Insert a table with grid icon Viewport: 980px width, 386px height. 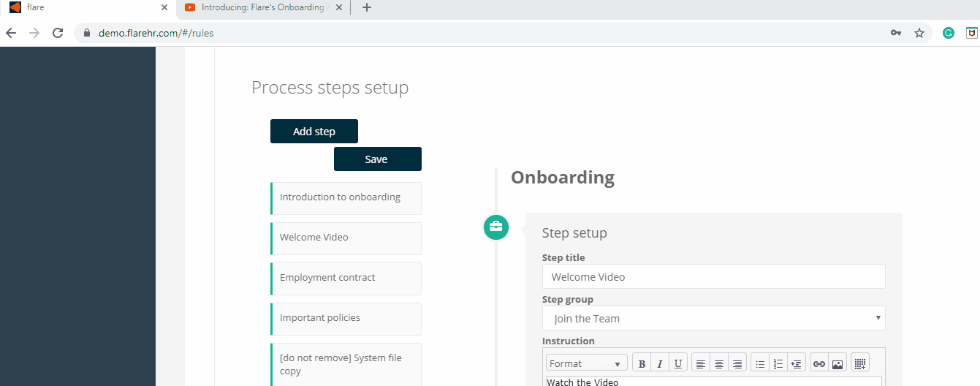(x=860, y=363)
